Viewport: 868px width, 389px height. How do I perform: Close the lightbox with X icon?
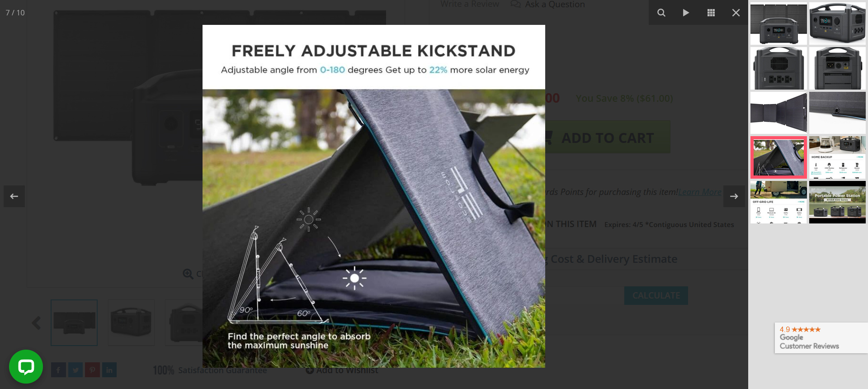[x=736, y=13]
